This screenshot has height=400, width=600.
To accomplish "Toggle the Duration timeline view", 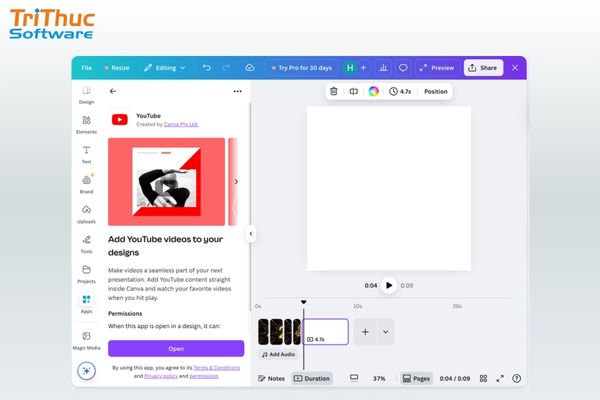I will 312,378.
